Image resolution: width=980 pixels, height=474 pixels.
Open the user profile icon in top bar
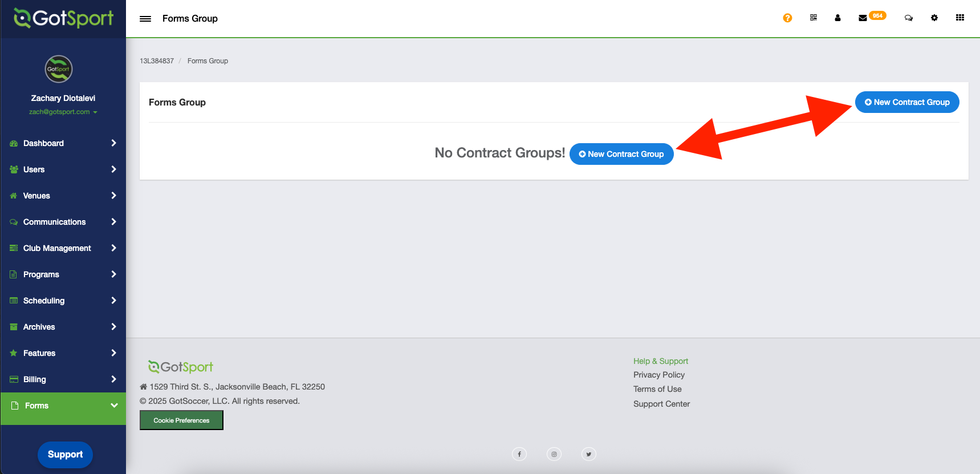837,18
